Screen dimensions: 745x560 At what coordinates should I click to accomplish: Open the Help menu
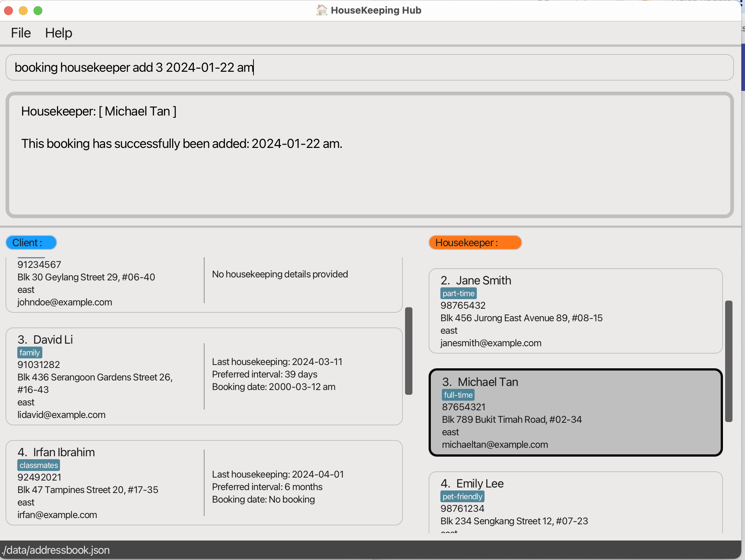58,33
